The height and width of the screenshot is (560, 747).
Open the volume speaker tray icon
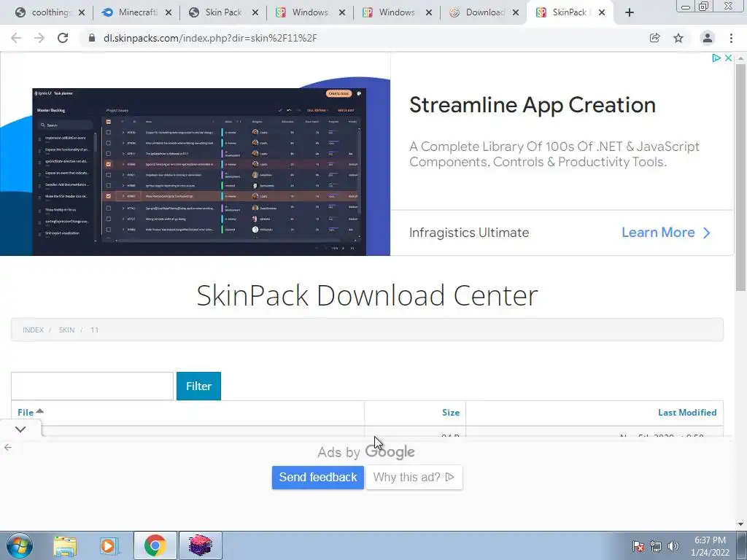point(673,546)
